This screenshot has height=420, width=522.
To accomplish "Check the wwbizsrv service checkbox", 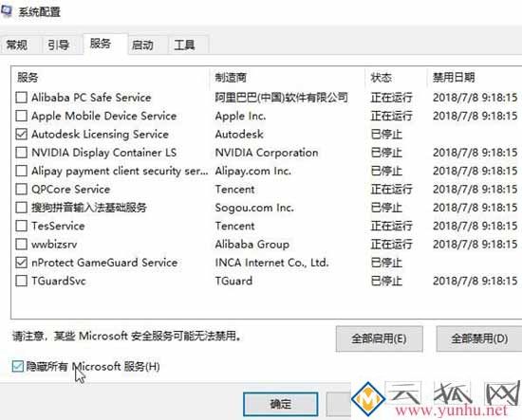I will click(21, 244).
